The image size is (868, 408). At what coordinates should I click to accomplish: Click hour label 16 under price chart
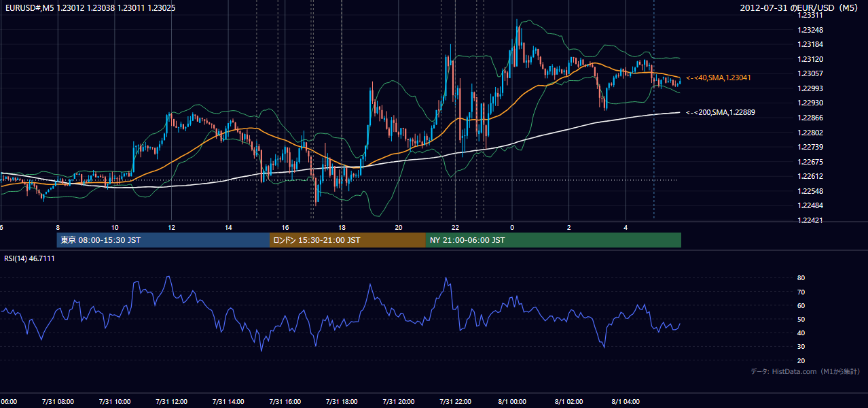coord(285,227)
